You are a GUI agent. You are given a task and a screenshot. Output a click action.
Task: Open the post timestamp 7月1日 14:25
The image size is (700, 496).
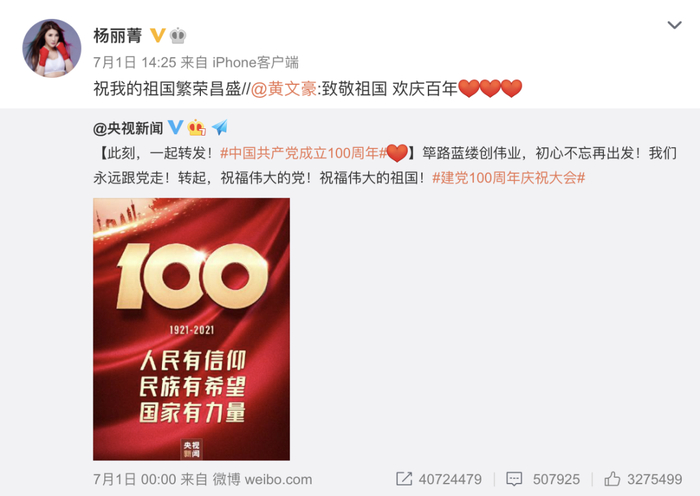click(x=134, y=63)
